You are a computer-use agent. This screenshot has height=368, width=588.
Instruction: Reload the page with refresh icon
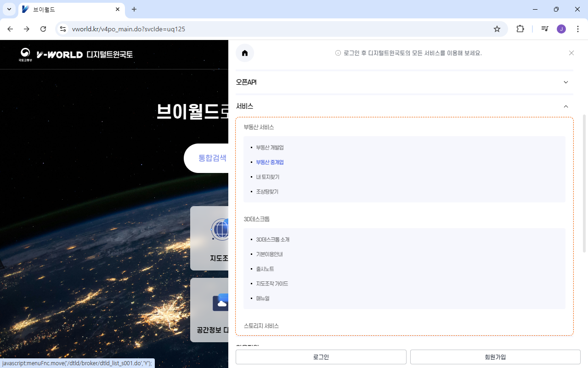(43, 29)
